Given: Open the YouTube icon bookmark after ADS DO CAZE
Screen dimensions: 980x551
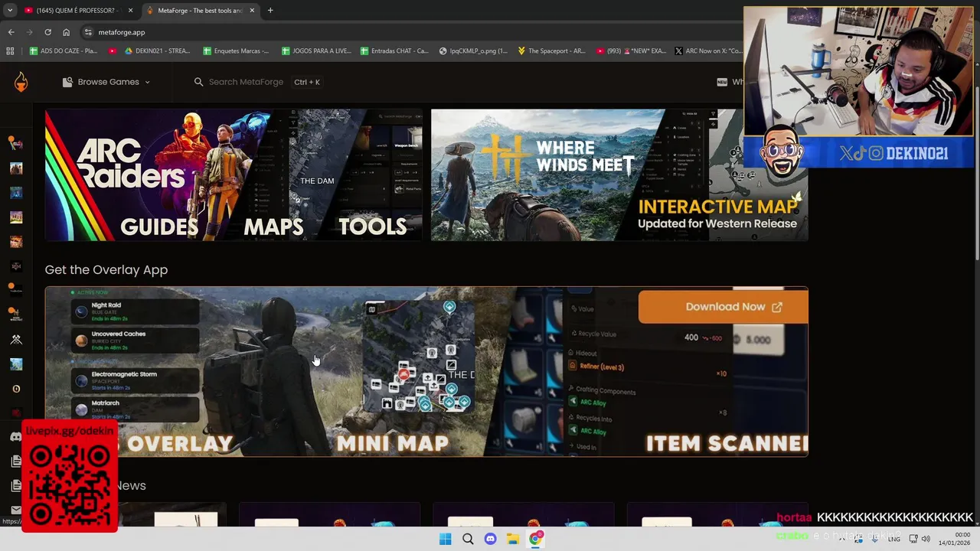Looking at the screenshot, I should [113, 51].
